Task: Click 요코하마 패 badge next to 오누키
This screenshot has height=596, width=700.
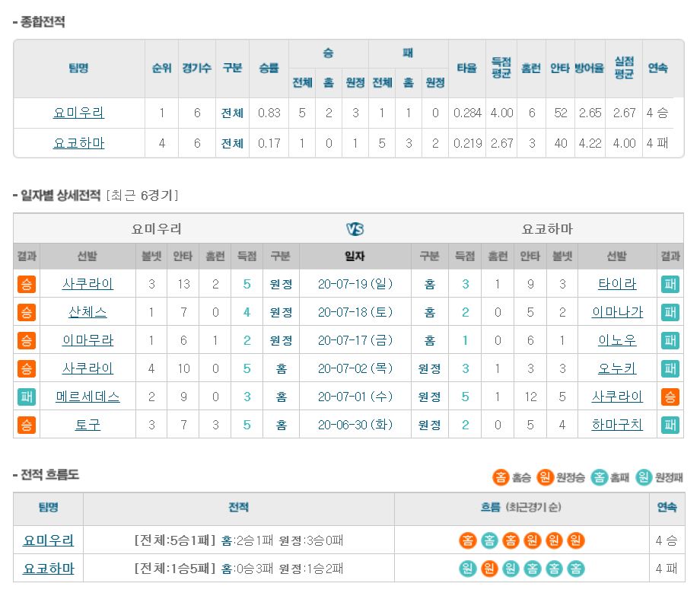Action: coord(670,368)
